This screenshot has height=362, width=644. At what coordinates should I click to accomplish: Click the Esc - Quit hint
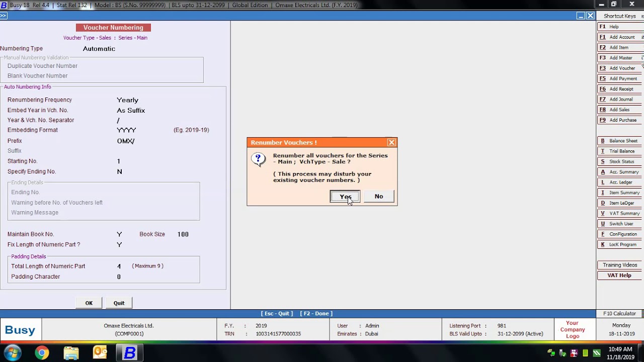277,313
